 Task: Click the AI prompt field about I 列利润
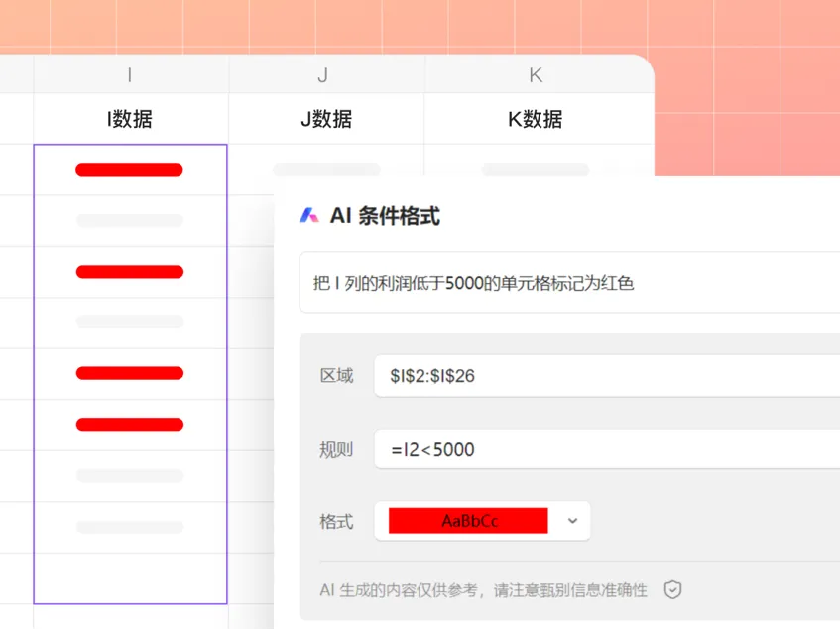point(569,283)
